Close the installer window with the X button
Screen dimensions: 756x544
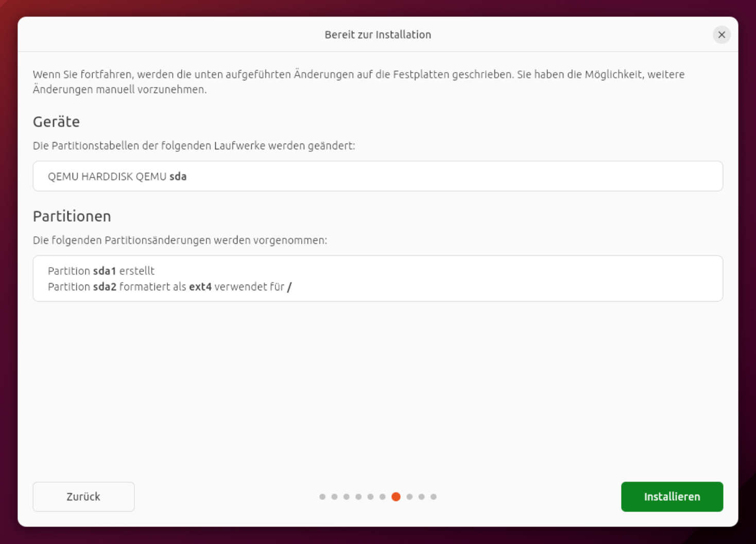click(x=721, y=34)
